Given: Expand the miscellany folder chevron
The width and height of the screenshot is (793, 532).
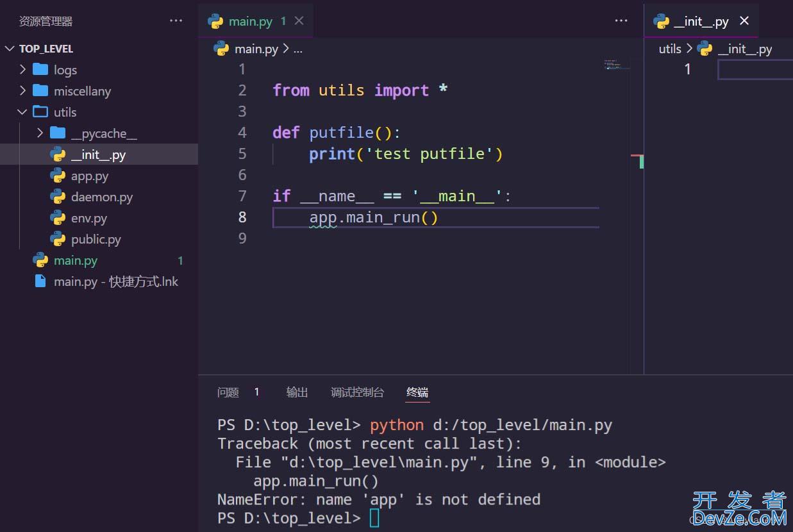Looking at the screenshot, I should click(23, 90).
